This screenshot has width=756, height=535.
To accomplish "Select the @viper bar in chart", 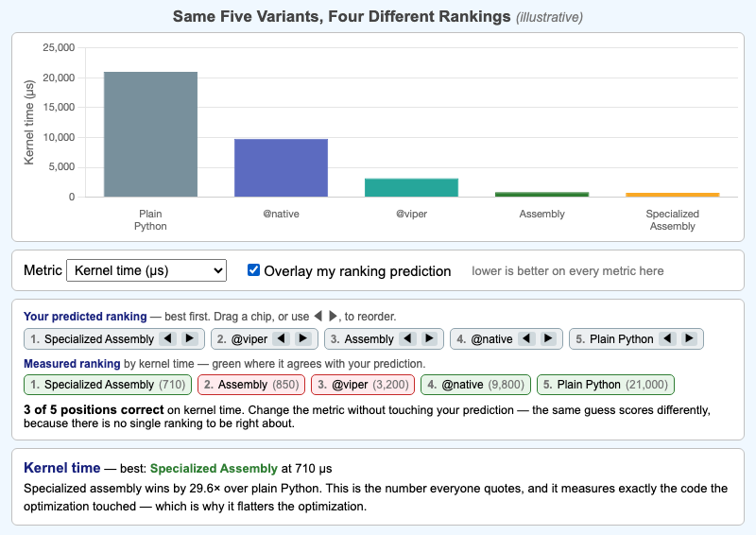I will point(411,188).
